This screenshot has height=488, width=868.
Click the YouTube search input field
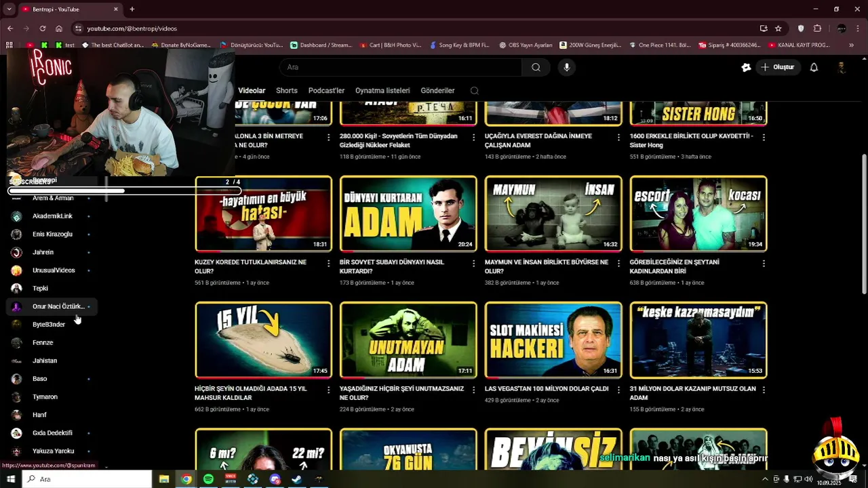click(x=401, y=67)
